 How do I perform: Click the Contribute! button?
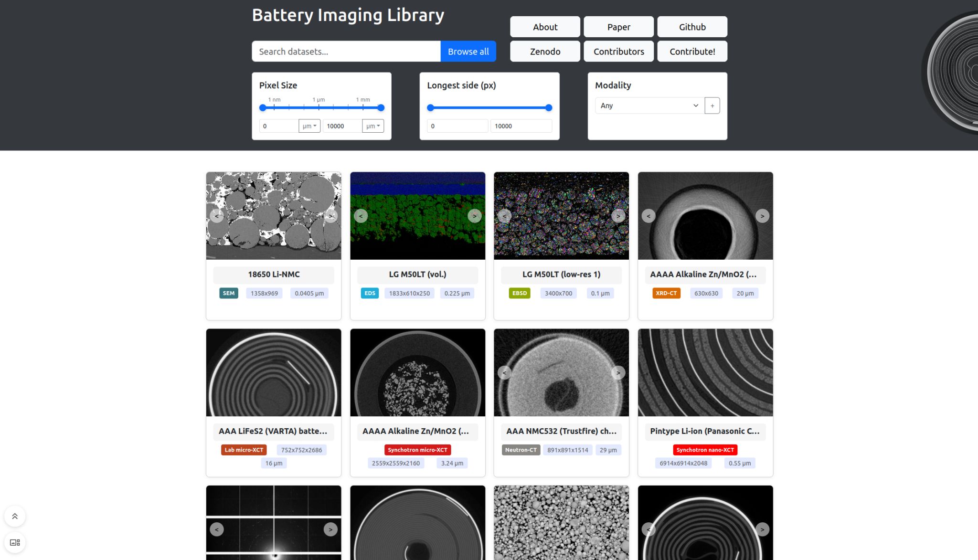click(692, 52)
